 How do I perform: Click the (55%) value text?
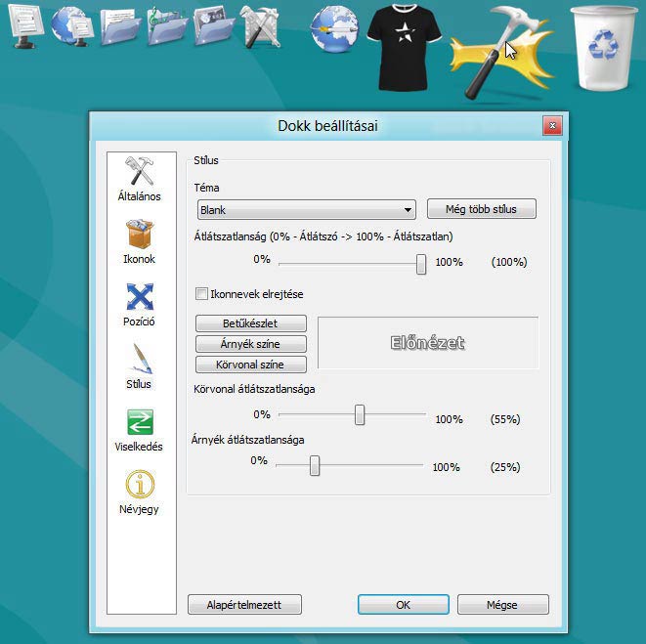tap(505, 419)
